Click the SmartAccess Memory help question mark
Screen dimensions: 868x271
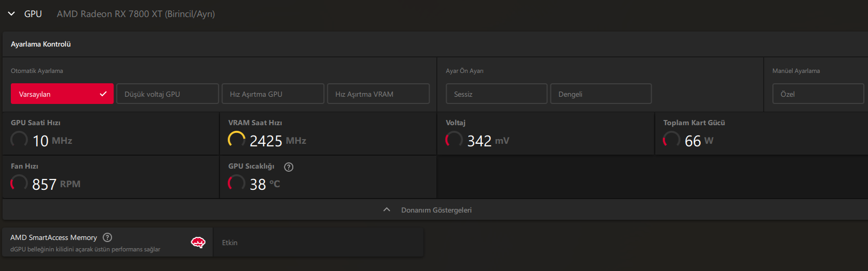pos(107,237)
